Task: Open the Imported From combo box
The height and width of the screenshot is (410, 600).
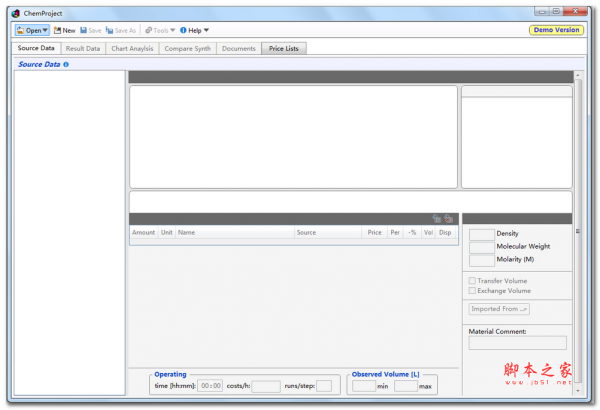Action: pos(499,309)
